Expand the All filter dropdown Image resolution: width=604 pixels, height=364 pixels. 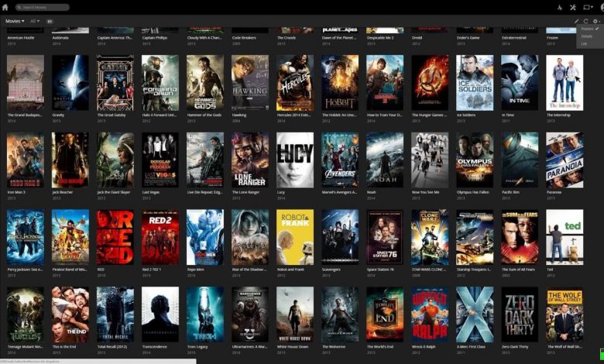[x=35, y=21]
